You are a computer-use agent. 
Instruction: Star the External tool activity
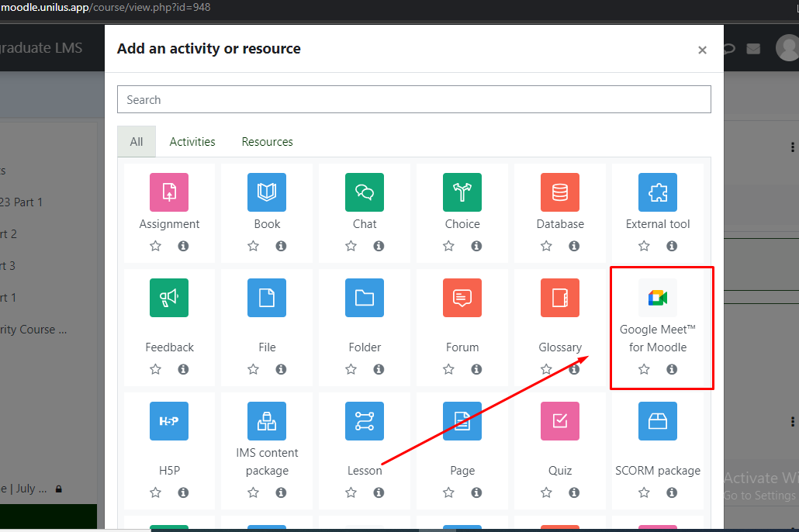coord(644,246)
